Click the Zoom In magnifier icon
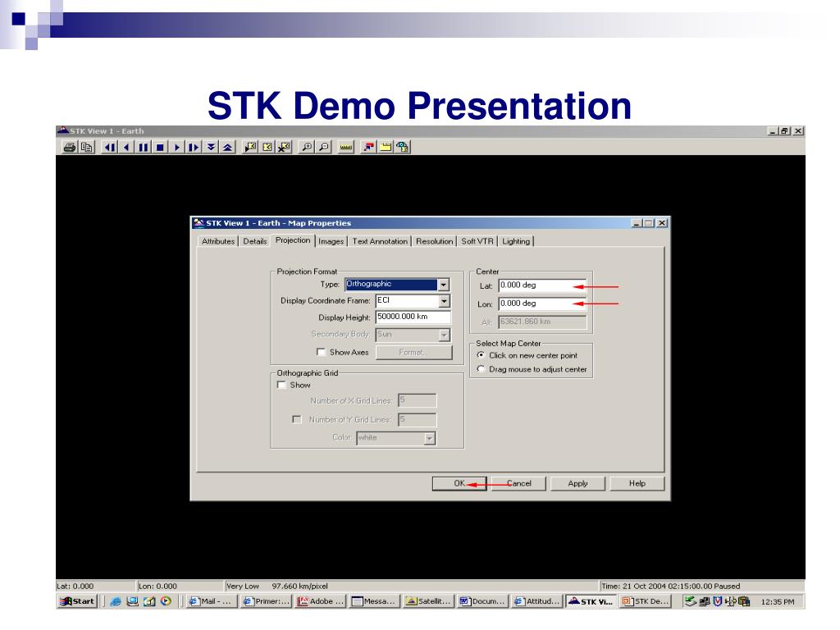The image size is (840, 630). click(x=307, y=147)
